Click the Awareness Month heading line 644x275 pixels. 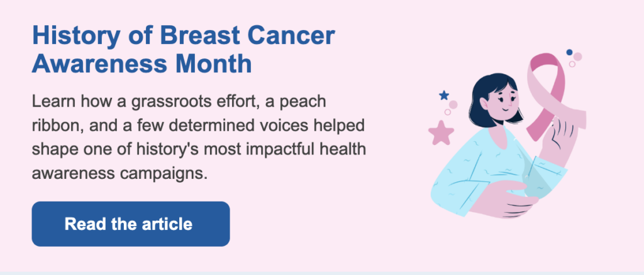142,63
